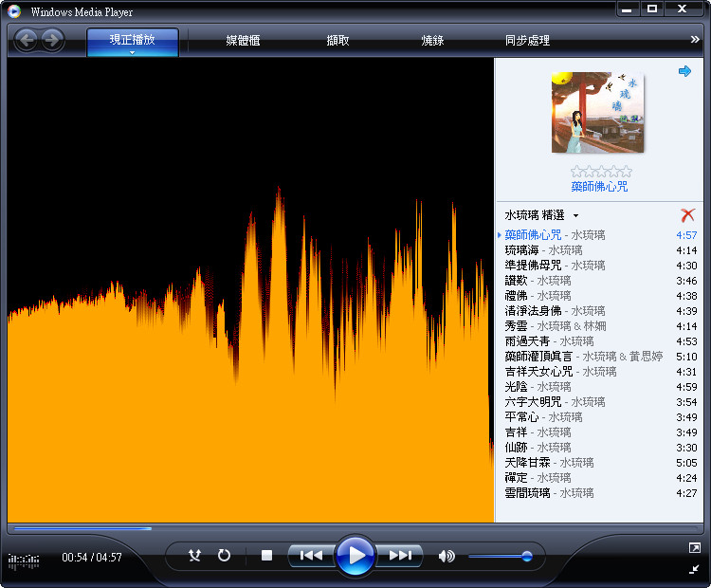Image resolution: width=711 pixels, height=588 pixels.
Task: Minimize the Windows Media Player window
Action: (628, 9)
